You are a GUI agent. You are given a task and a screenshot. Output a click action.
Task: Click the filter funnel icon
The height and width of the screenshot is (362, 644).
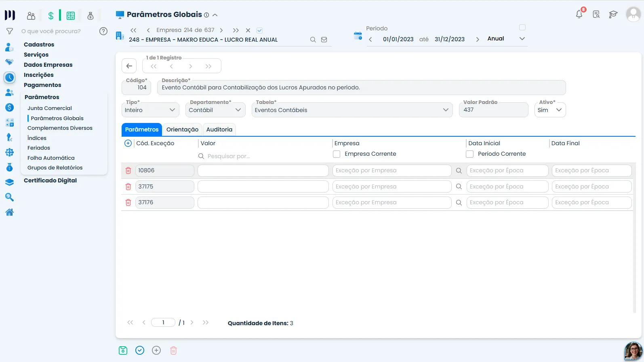[x=10, y=31]
